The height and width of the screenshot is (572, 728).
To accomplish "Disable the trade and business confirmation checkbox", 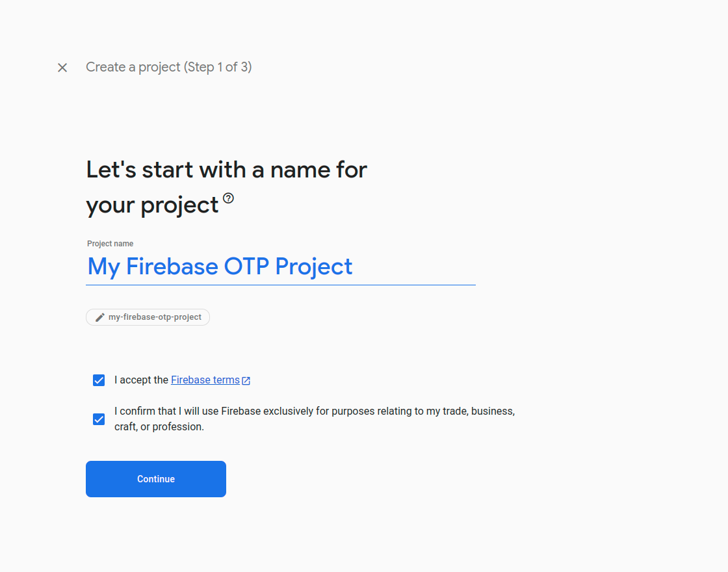I will coord(98,419).
